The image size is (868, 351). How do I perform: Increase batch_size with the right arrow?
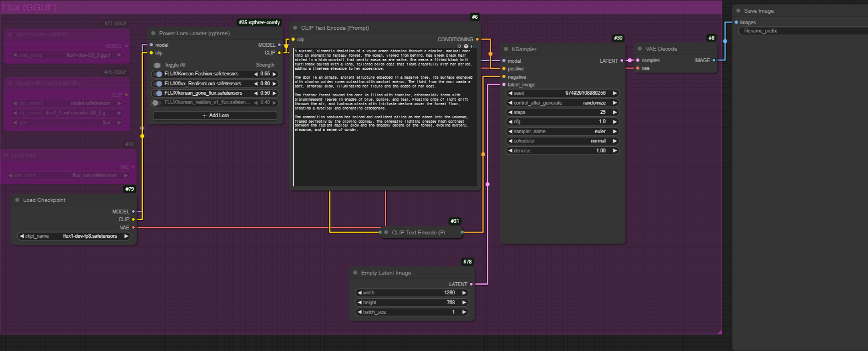coord(464,312)
